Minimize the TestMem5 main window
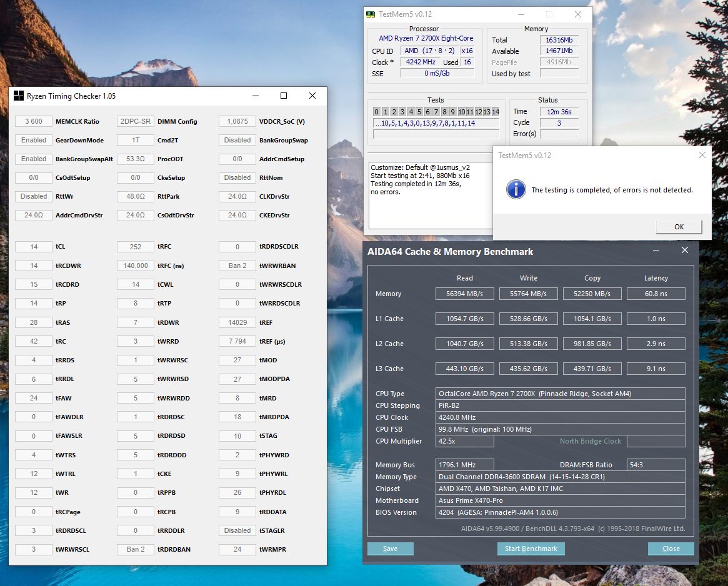 point(521,14)
